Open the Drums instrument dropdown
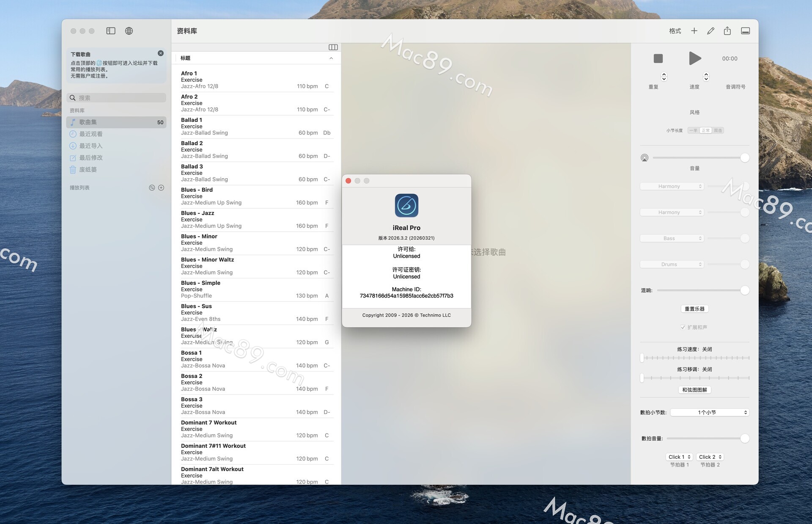812x524 pixels. [x=672, y=264]
